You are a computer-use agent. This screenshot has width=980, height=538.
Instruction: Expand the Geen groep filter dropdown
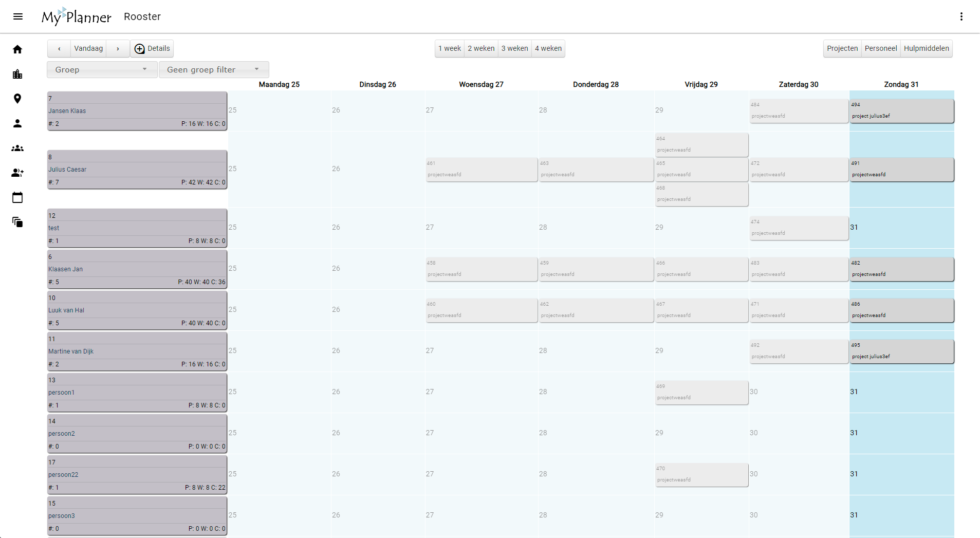tap(214, 69)
